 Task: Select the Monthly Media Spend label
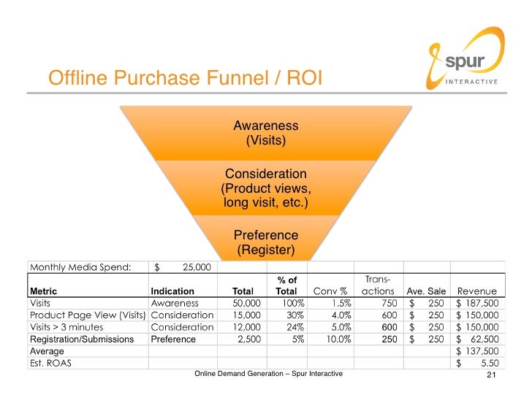80,267
